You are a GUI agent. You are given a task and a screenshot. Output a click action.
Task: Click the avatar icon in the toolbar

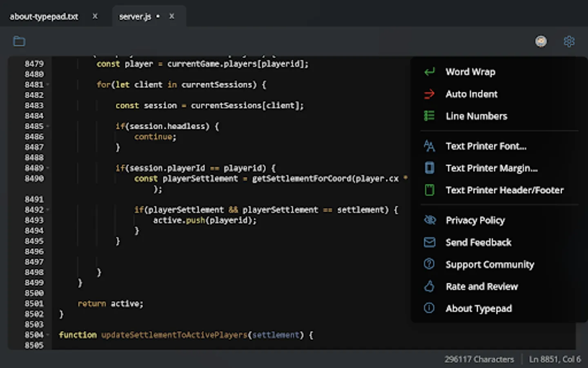(x=541, y=41)
